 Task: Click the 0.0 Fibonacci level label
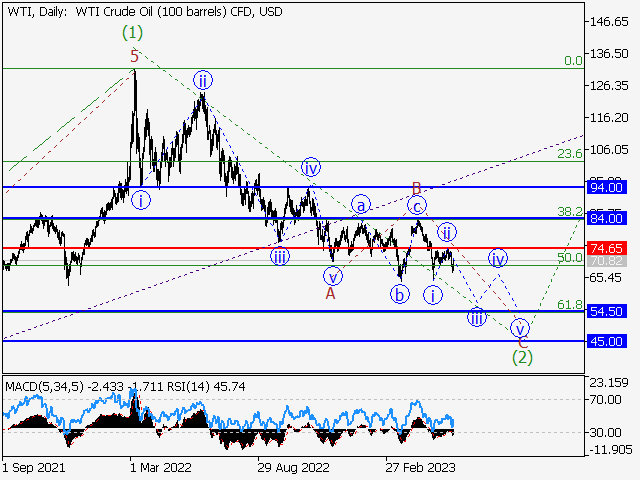click(573, 61)
